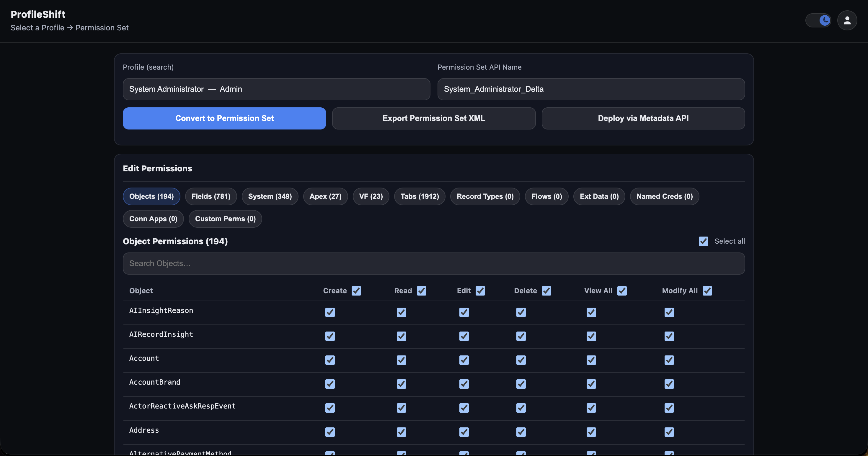The width and height of the screenshot is (868, 456).
Task: Focus the Profile search combo box
Action: 276,89
